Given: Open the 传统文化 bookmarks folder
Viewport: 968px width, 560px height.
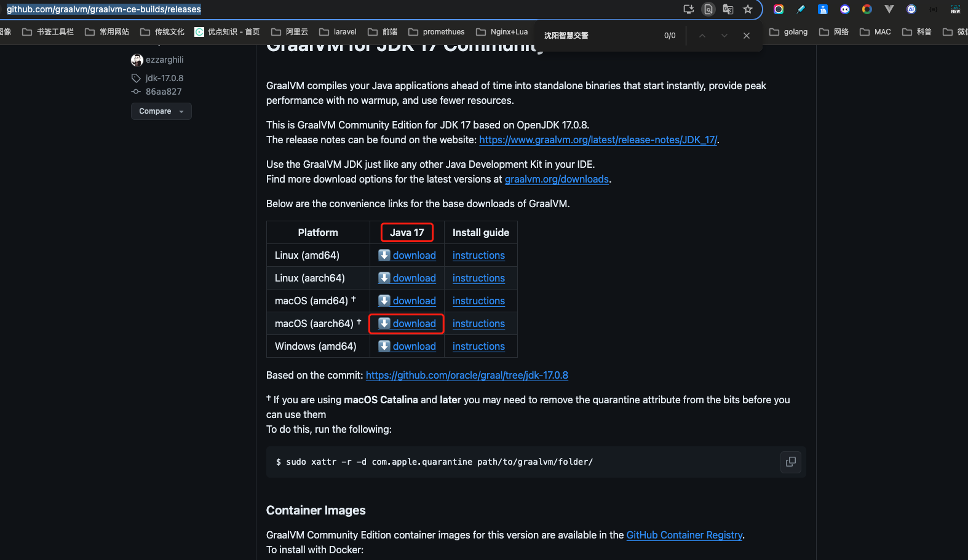Looking at the screenshot, I should 162,32.
